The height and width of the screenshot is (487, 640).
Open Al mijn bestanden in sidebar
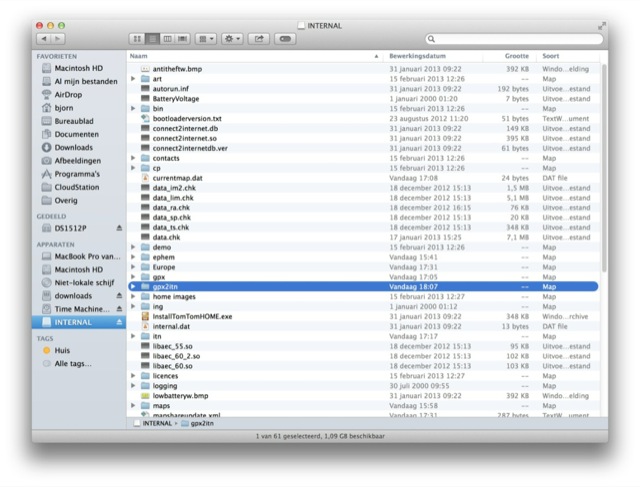tap(86, 81)
